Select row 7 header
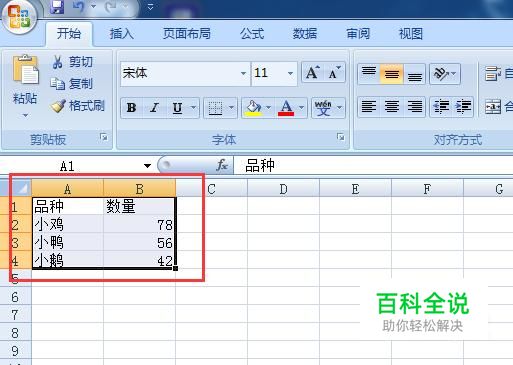 pos(15,314)
